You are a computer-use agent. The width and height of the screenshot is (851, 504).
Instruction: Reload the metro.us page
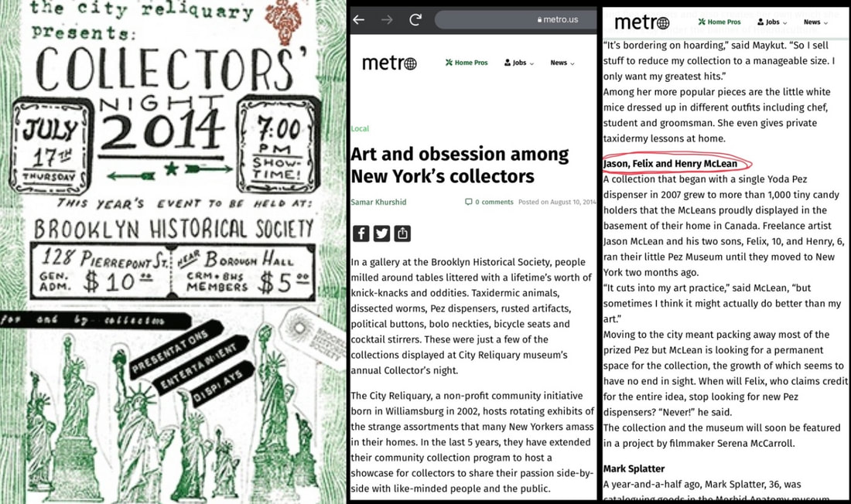(x=415, y=19)
